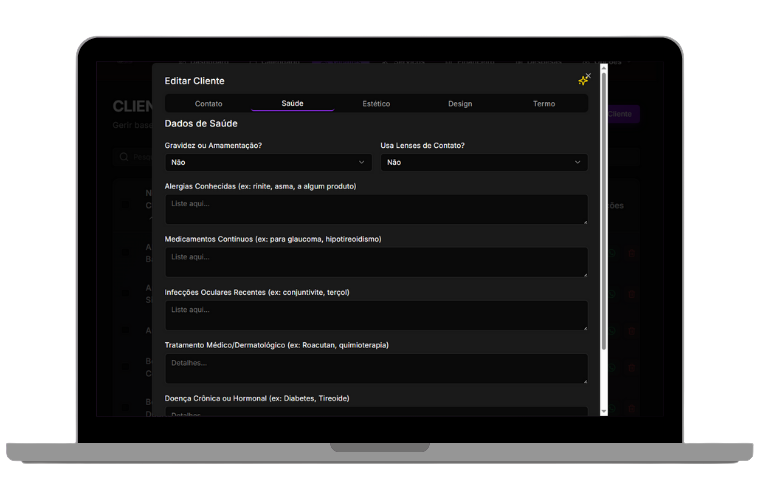This screenshot has height=500, width=757.
Task: Click the Doença Crônica ou Hormonal field
Action: point(376,411)
